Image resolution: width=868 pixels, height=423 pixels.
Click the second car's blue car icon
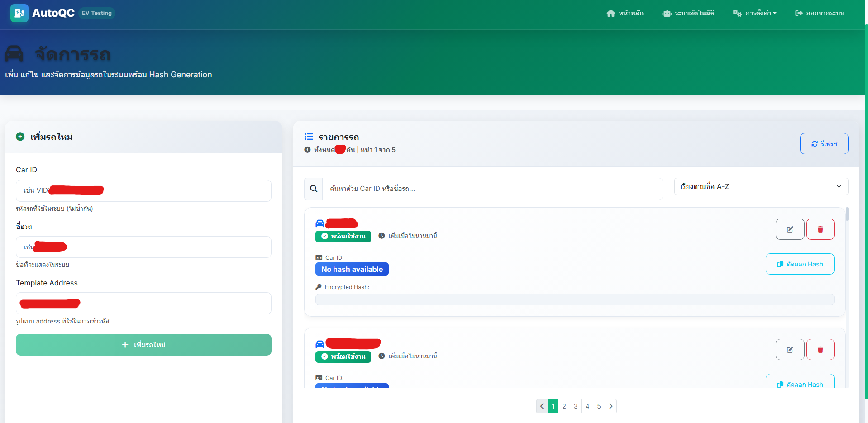tap(320, 344)
